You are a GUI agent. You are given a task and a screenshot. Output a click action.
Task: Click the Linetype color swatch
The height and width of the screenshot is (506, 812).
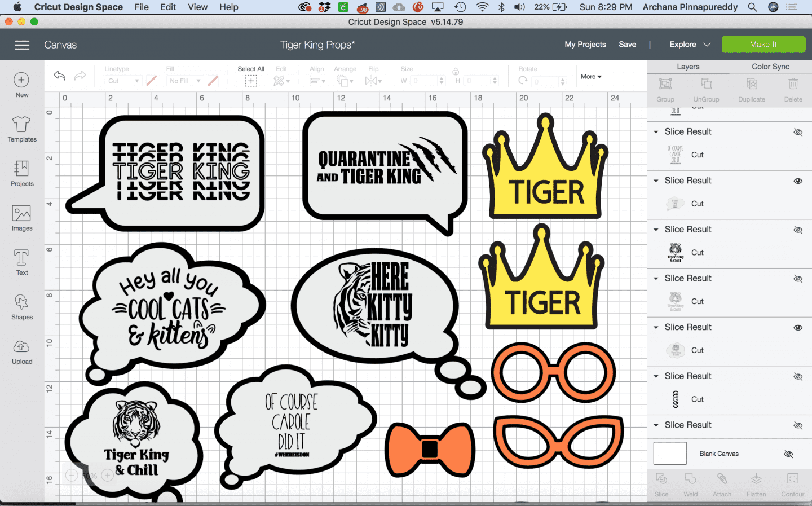click(x=151, y=81)
